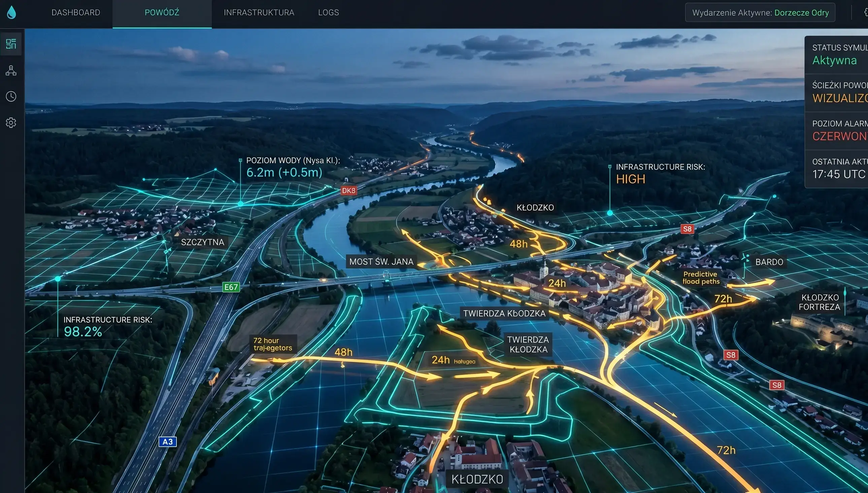Click the KŁODZKO FORTREZA label

pos(820,302)
